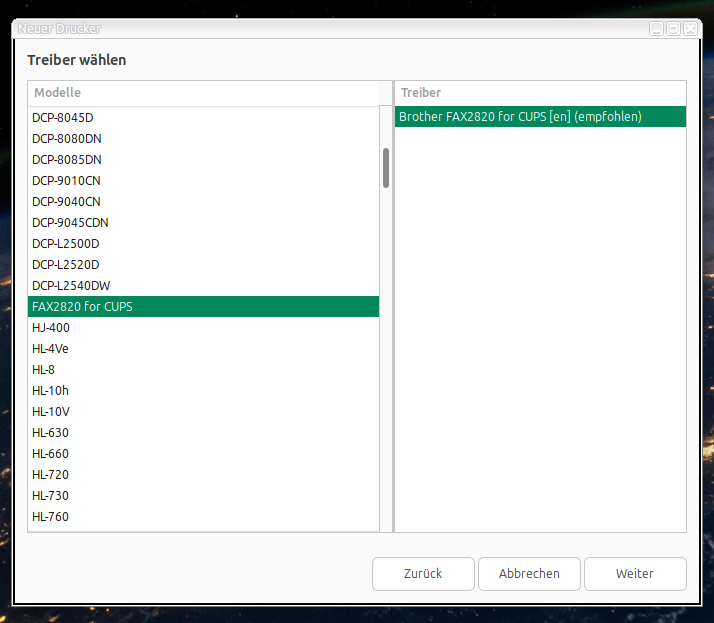Pick the DCP-L2500D model
714x623 pixels.
pos(203,243)
